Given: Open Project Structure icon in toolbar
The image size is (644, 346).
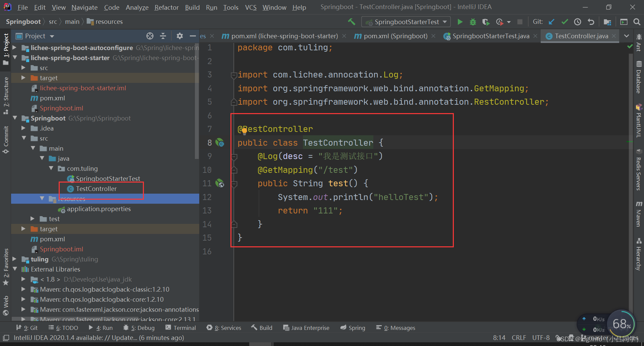Looking at the screenshot, I should pos(607,22).
